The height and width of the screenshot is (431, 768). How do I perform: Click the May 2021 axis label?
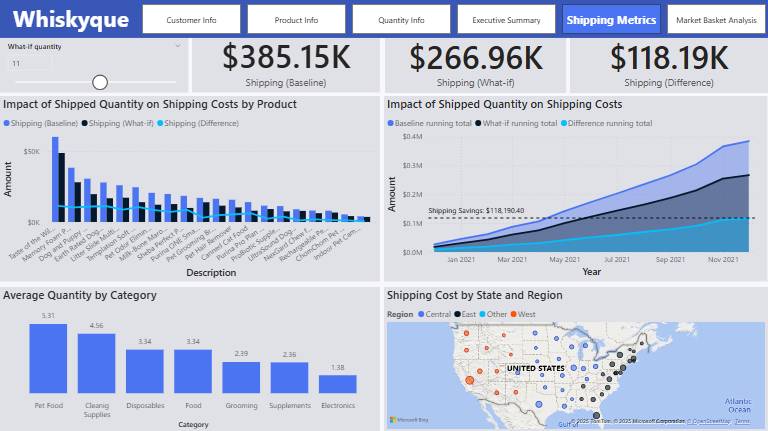point(564,260)
